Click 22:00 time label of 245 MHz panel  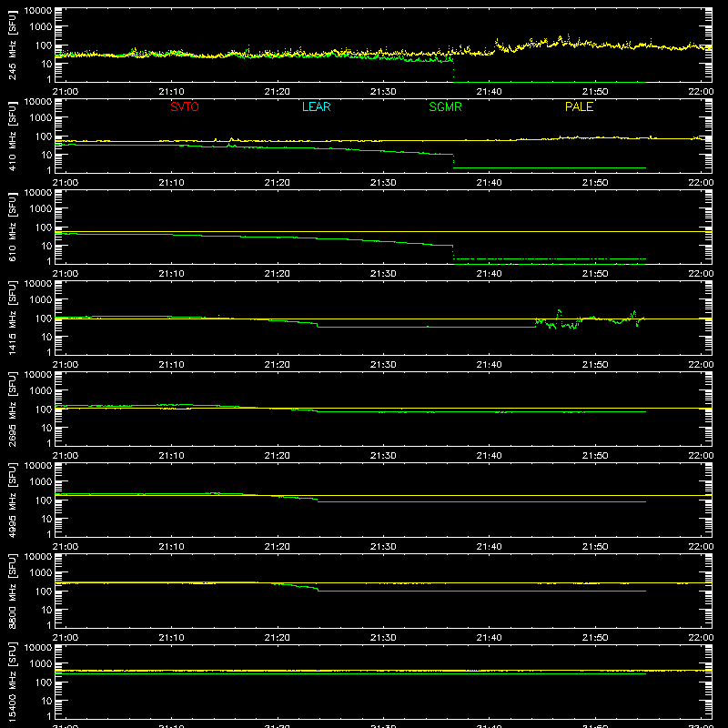[701, 92]
